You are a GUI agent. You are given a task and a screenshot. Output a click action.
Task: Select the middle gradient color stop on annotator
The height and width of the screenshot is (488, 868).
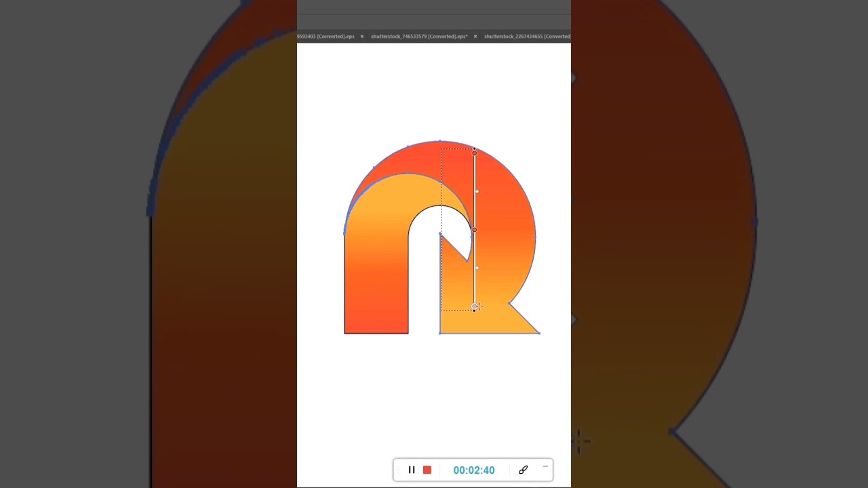tap(474, 230)
